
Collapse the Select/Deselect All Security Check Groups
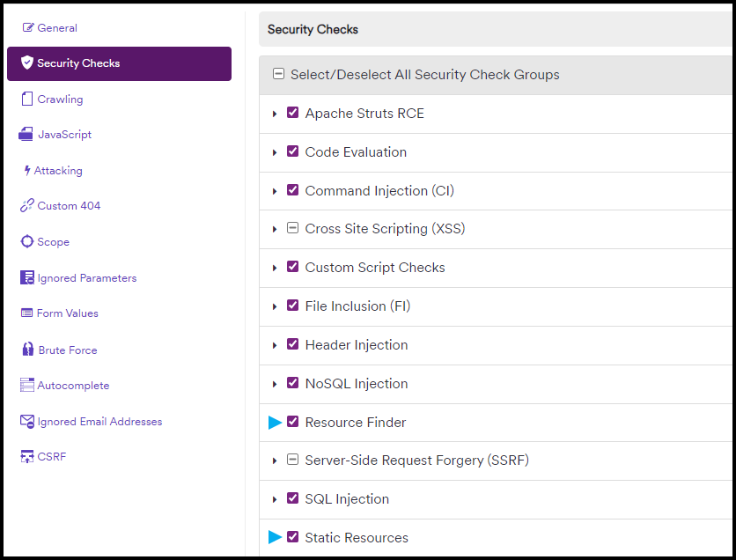[278, 75]
